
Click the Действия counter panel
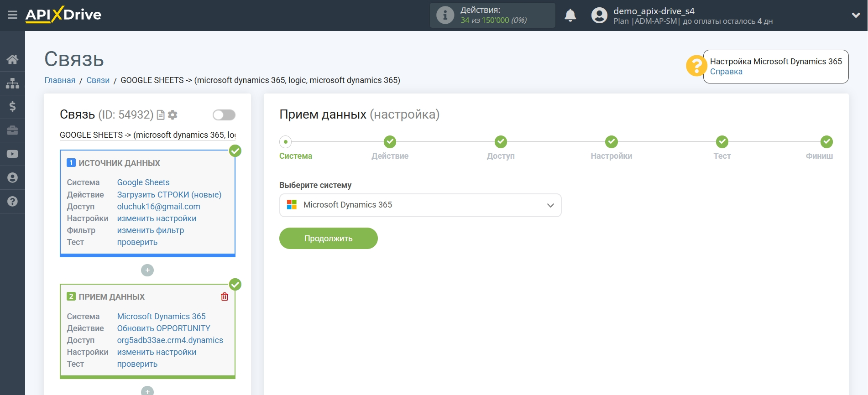pos(492,15)
